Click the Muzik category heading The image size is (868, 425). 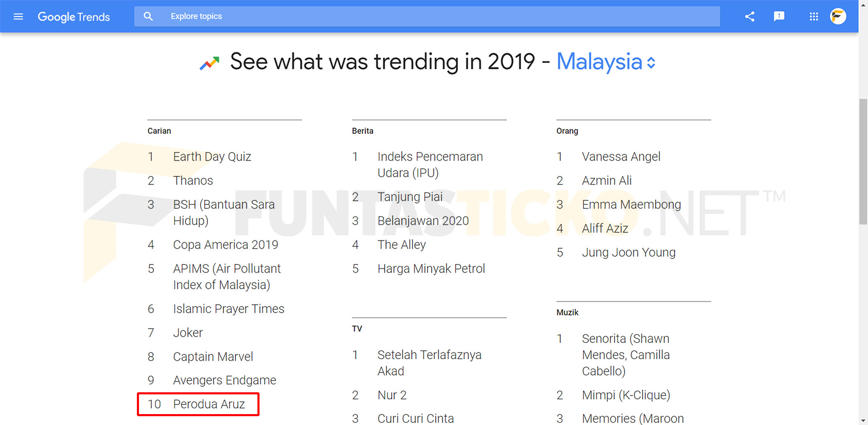[x=567, y=312]
